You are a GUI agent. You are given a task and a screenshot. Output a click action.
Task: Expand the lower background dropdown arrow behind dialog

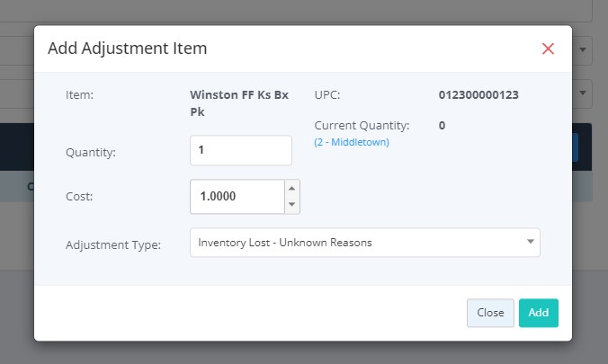tap(585, 92)
